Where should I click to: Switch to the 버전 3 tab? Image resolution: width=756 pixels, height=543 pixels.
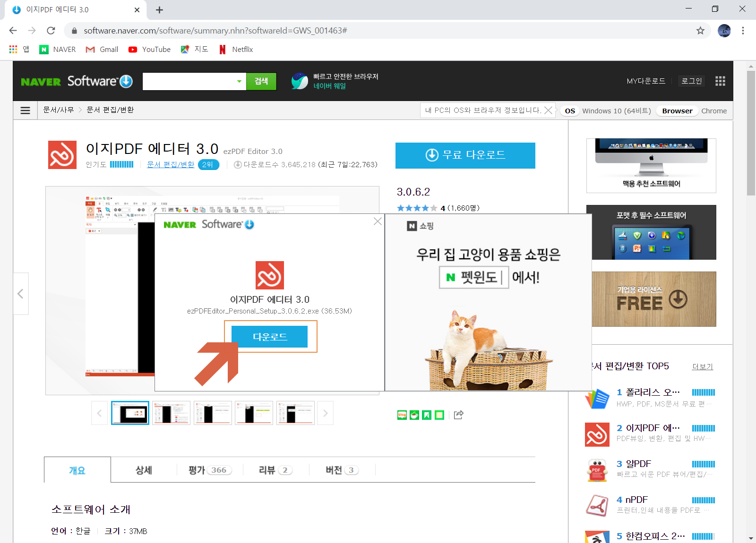coord(342,470)
